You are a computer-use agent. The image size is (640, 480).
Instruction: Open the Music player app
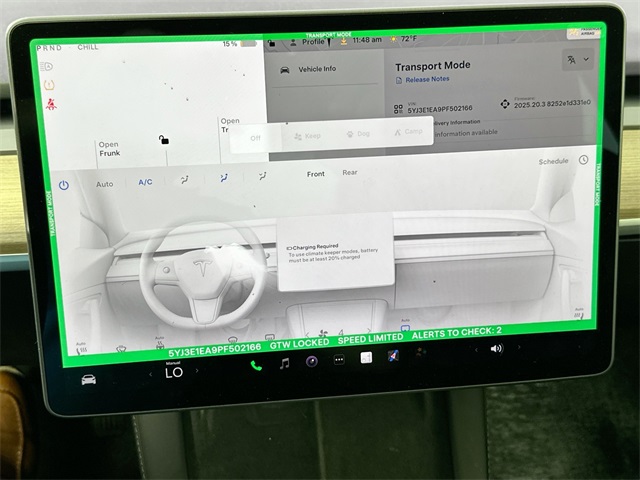pos(284,363)
